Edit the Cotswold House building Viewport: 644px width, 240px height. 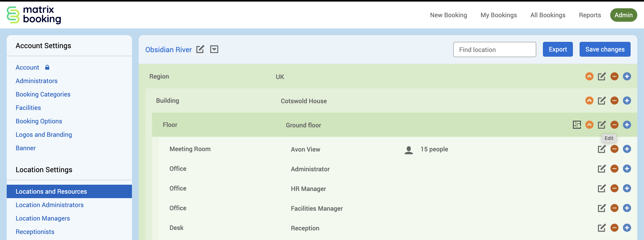click(x=602, y=101)
